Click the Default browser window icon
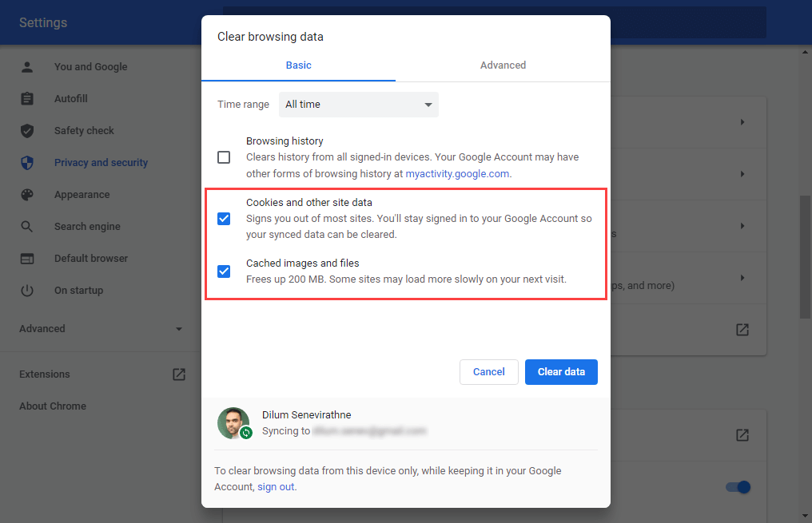812x523 pixels. pos(27,259)
